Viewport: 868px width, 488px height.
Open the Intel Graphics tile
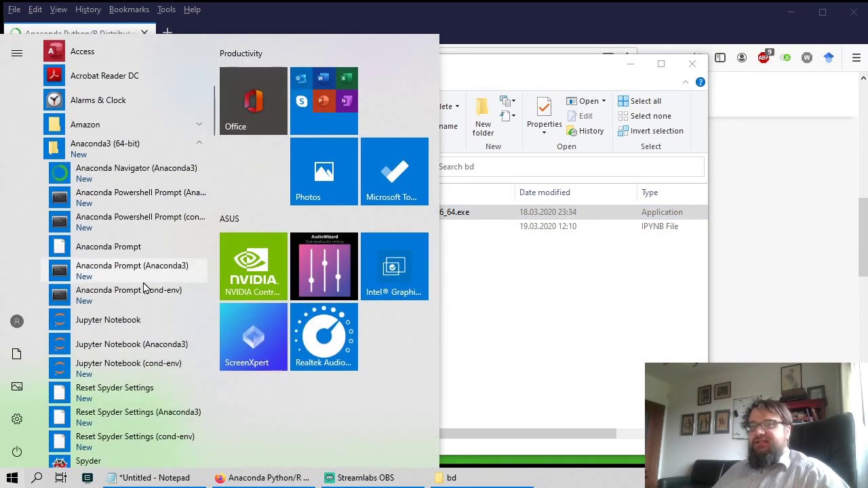click(395, 266)
